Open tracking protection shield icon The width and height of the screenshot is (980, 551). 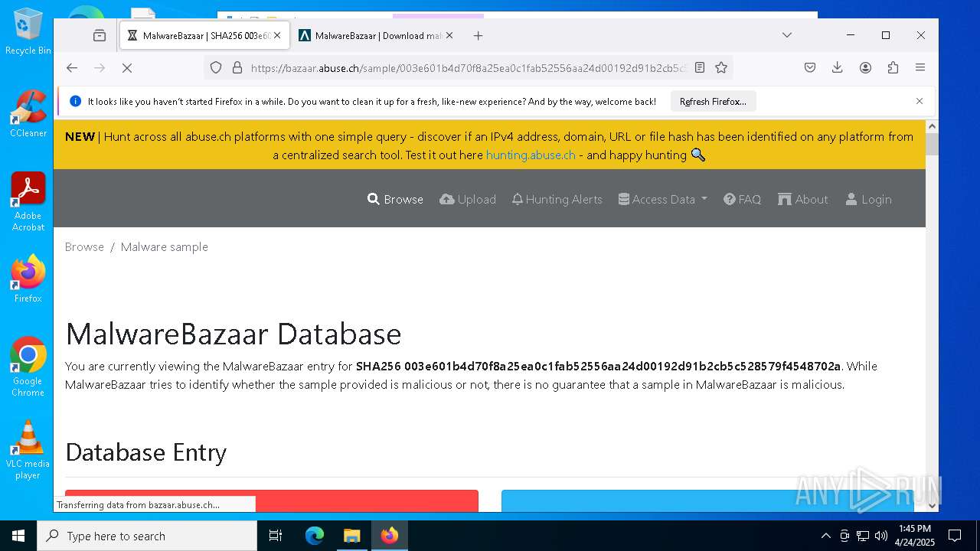click(x=216, y=68)
